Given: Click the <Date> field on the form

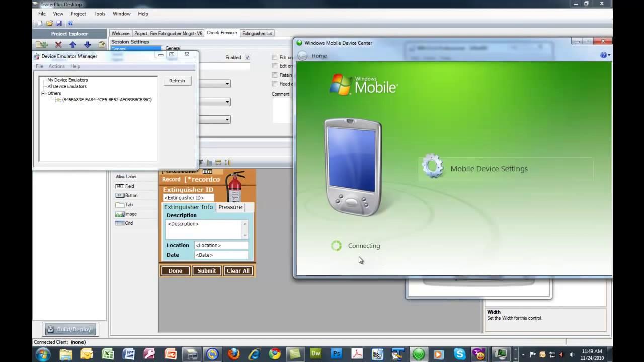Looking at the screenshot, I should (221, 255).
